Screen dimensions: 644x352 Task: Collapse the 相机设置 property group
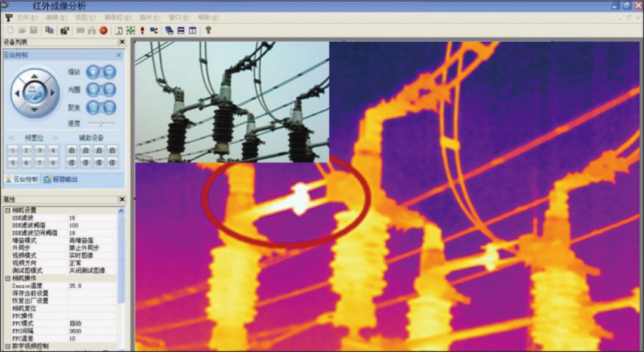coord(7,211)
